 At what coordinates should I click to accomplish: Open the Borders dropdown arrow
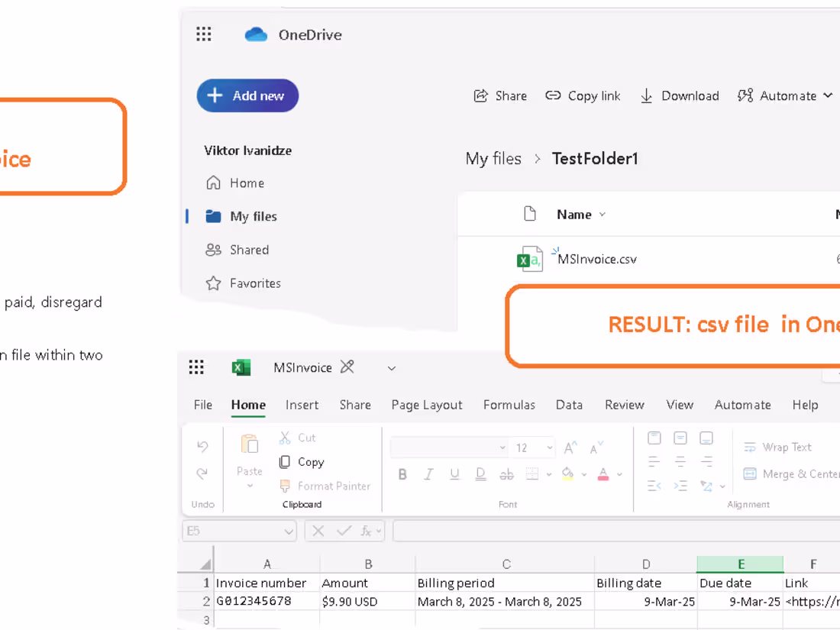coord(548,475)
